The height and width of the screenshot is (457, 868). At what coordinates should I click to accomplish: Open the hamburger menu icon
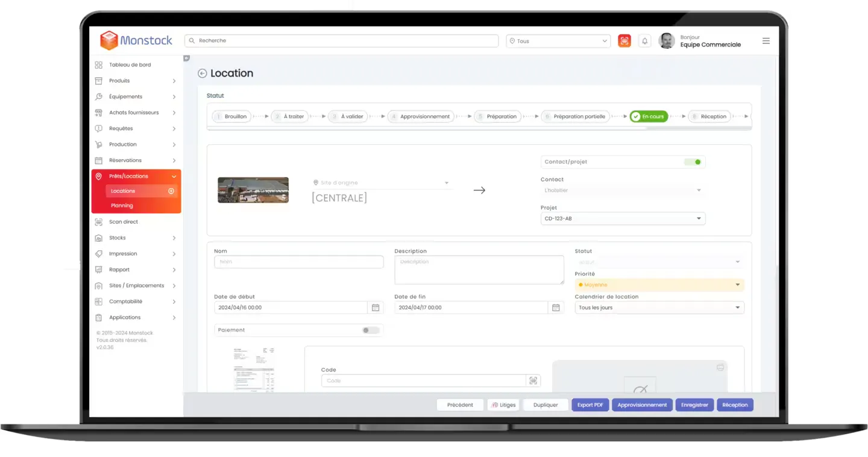[x=766, y=41]
